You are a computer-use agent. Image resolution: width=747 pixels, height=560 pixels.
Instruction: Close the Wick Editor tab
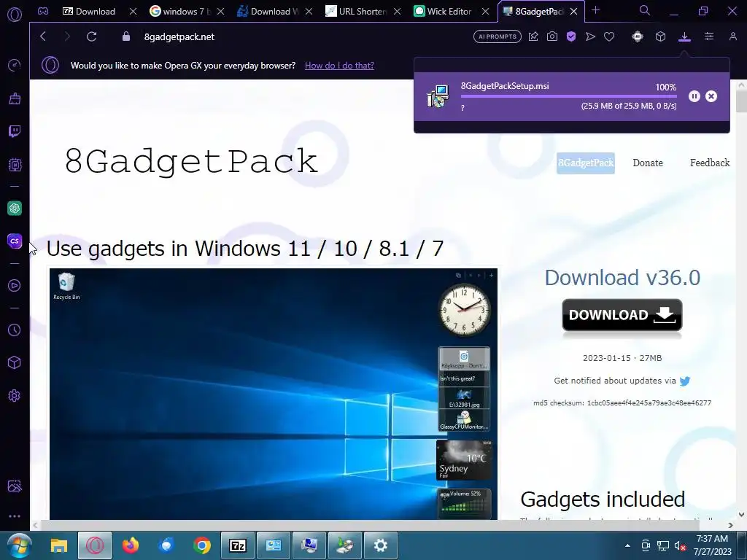[x=485, y=12]
